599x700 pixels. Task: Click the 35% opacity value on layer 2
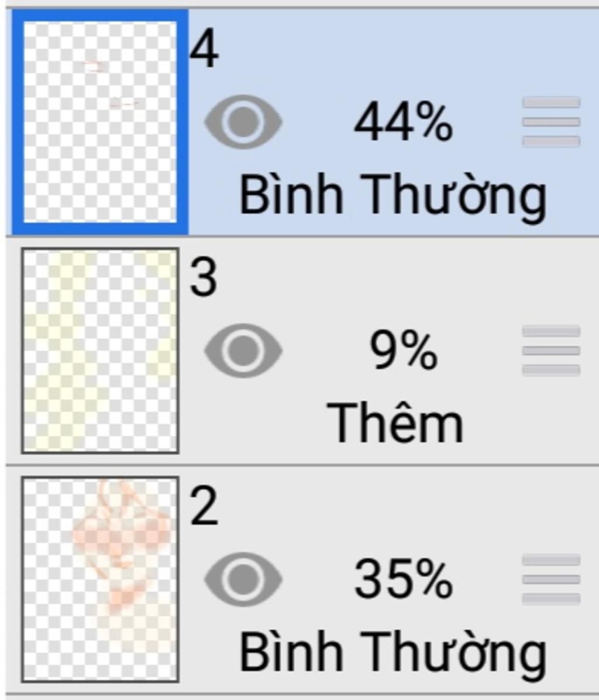coord(403,579)
